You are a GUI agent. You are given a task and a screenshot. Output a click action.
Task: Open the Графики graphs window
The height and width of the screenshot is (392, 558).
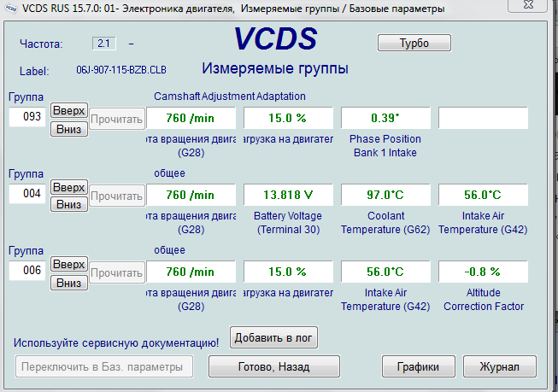419,366
